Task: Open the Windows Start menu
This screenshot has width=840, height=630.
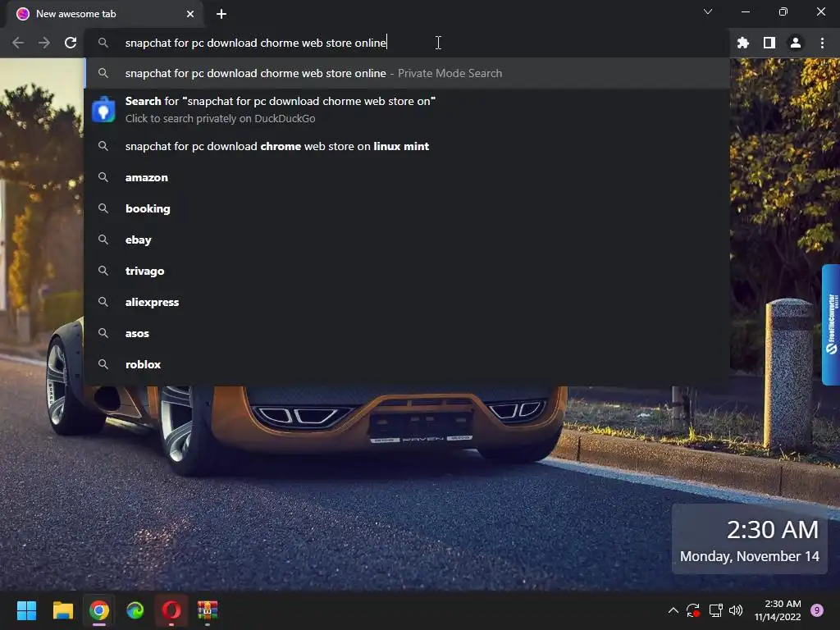Action: click(x=26, y=610)
